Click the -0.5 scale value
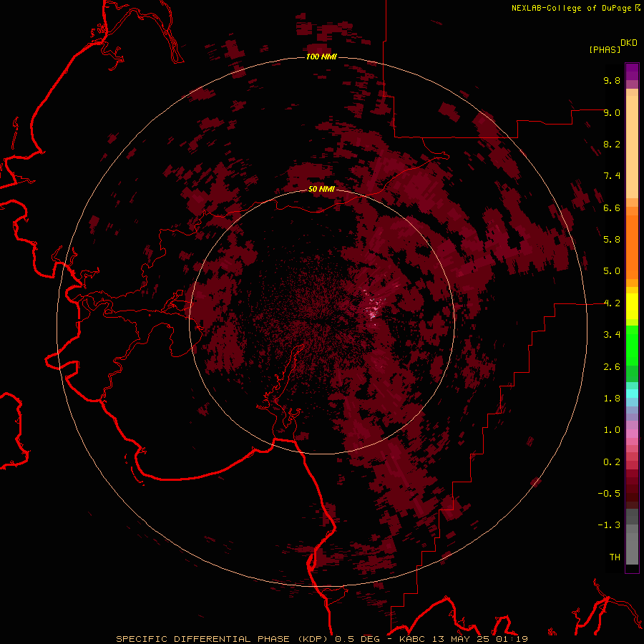The height and width of the screenshot is (644, 644). tap(609, 494)
